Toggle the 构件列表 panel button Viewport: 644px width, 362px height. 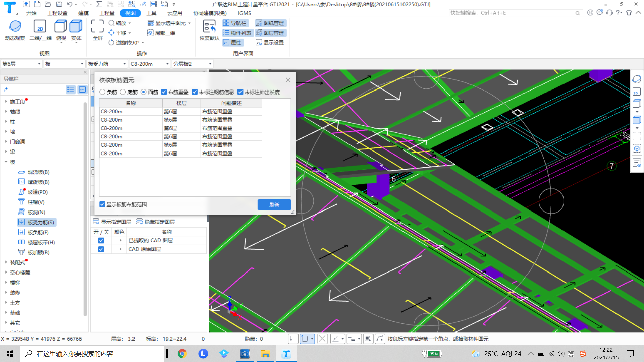(237, 33)
